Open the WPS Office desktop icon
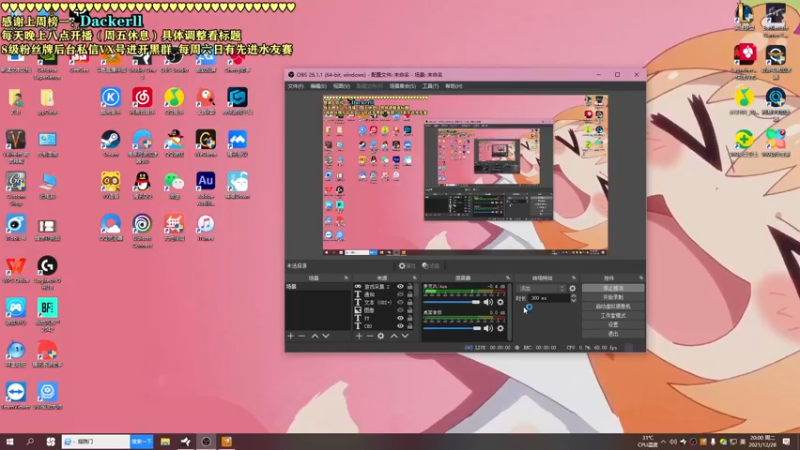Image resolution: width=800 pixels, height=450 pixels. coord(16,270)
